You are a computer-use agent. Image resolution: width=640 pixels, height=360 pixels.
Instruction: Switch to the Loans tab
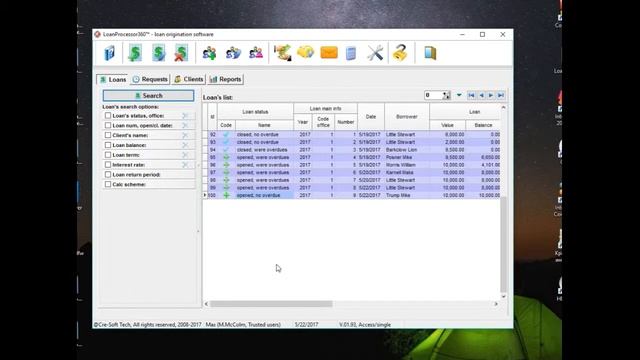tap(113, 79)
